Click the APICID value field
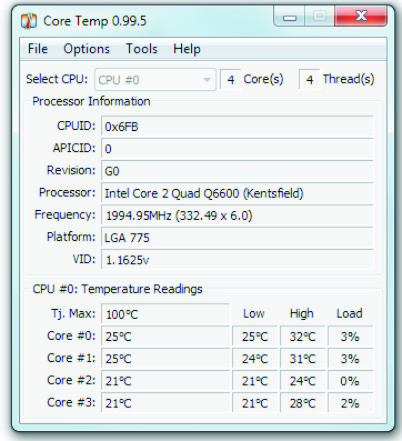This screenshot has height=441, width=402. point(237,149)
